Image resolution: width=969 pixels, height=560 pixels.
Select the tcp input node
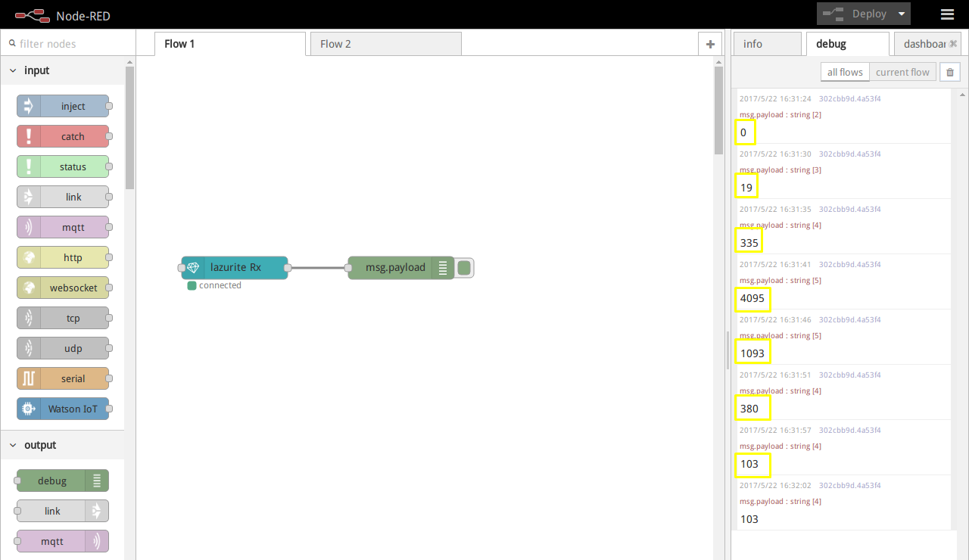[63, 318]
